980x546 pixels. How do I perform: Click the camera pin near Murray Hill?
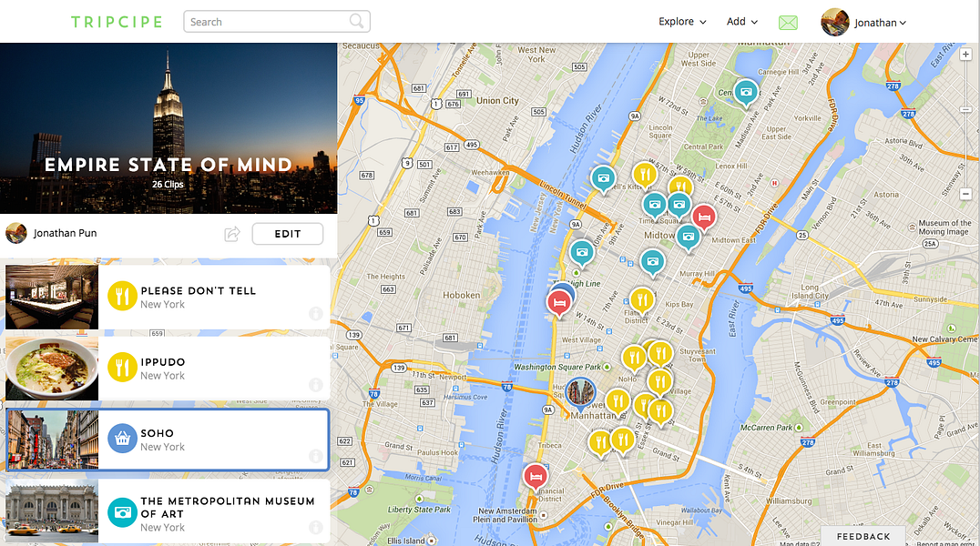coord(652,262)
